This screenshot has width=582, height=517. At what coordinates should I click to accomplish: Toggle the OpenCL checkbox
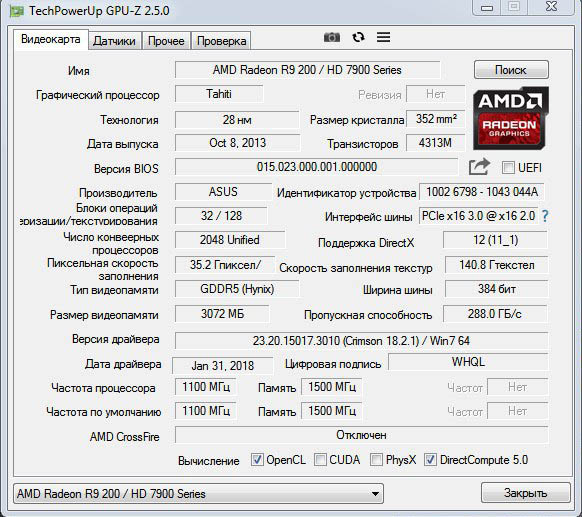tap(257, 460)
